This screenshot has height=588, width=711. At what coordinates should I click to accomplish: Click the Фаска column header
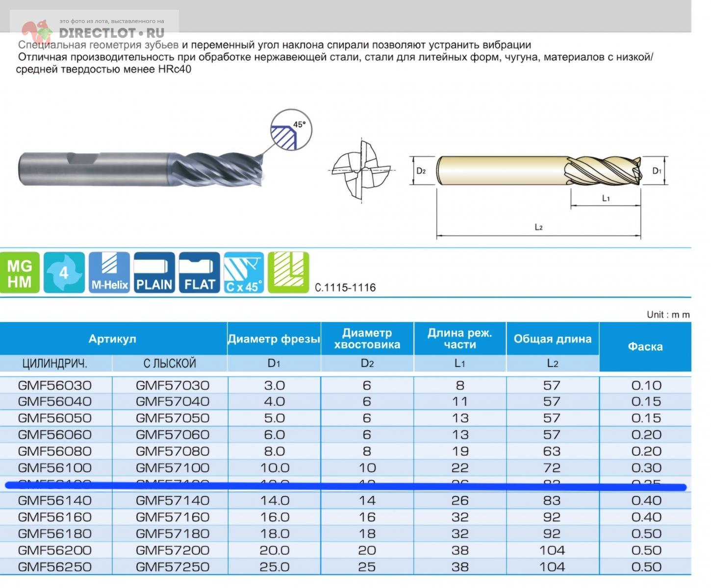coord(645,346)
